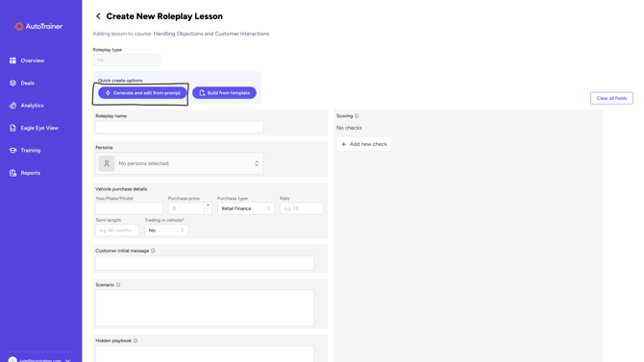Click the Hidden playbook text area
The height and width of the screenshot is (362, 644).
click(x=205, y=353)
